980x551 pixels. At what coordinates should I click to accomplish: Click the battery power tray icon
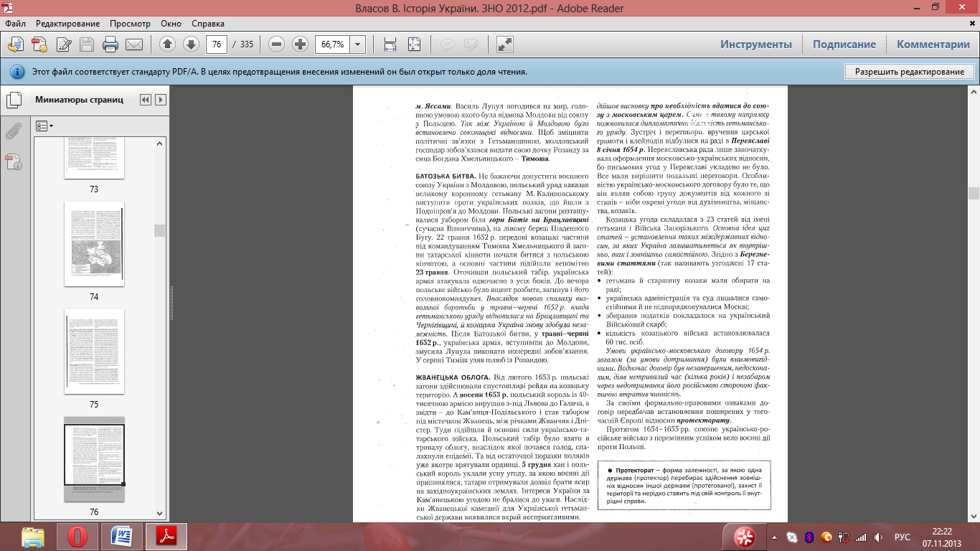pos(844,537)
